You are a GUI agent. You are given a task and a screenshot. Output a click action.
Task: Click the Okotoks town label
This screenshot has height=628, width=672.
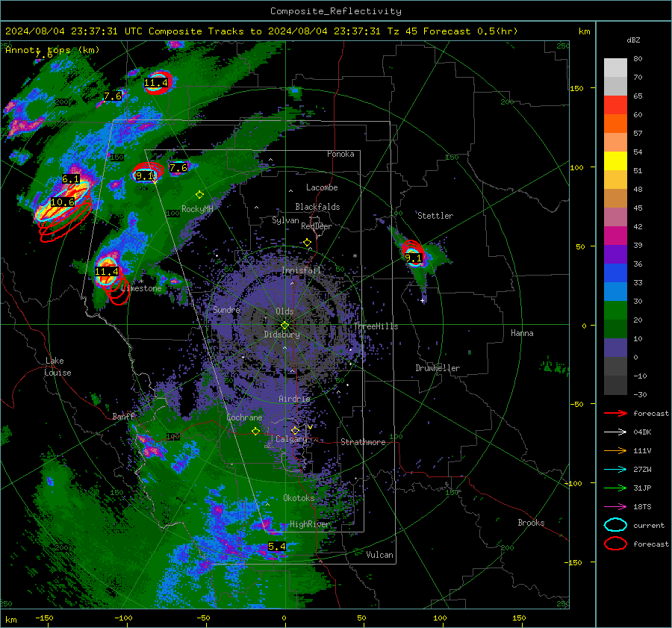click(x=299, y=498)
